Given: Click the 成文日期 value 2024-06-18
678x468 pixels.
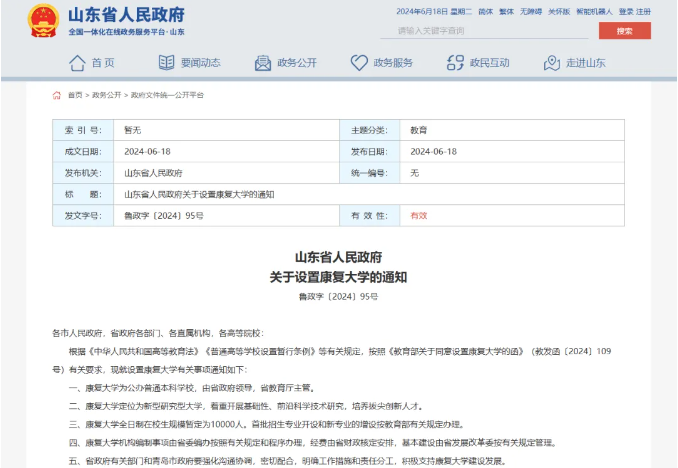Looking at the screenshot, I should coord(147,152).
